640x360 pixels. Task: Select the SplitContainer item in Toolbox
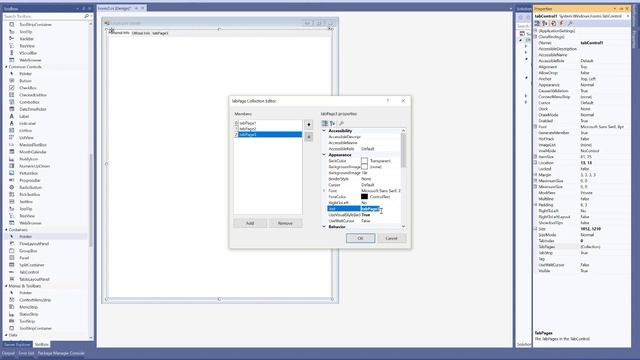tap(32, 265)
